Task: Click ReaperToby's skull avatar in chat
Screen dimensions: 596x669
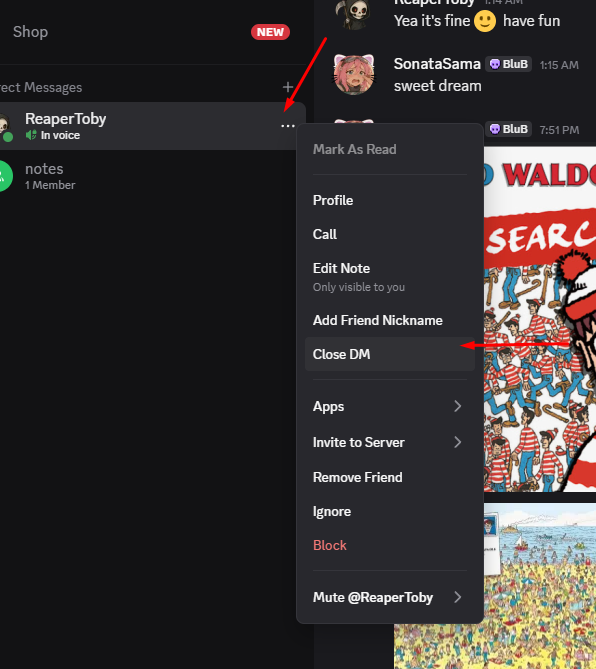Action: [354, 14]
